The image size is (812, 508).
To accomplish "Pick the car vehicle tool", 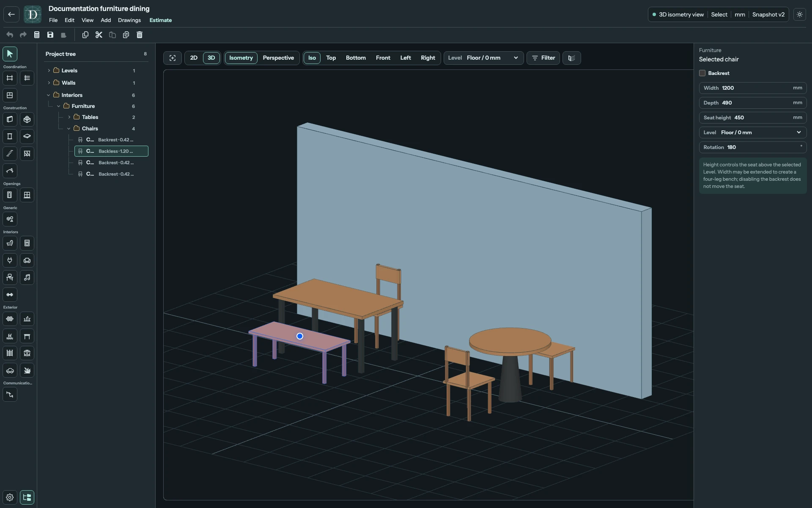I will pos(10,370).
